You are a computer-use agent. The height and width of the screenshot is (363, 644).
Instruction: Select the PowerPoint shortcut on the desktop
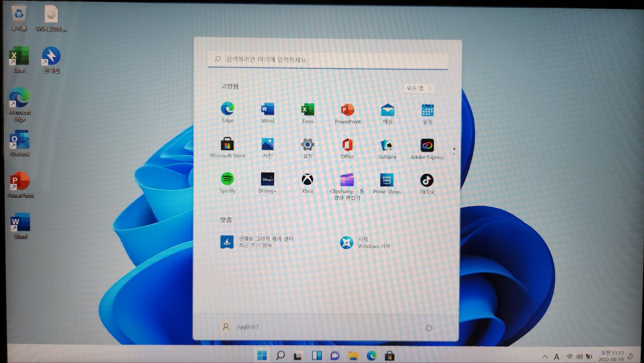click(x=21, y=185)
